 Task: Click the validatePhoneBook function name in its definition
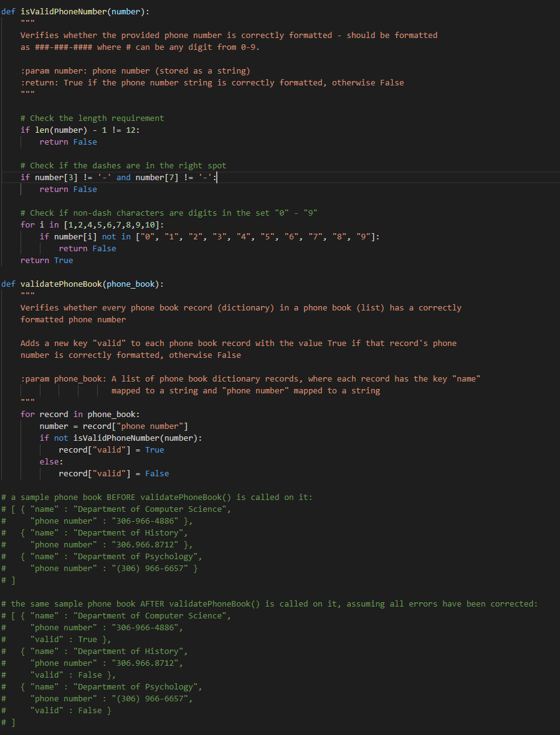click(61, 284)
